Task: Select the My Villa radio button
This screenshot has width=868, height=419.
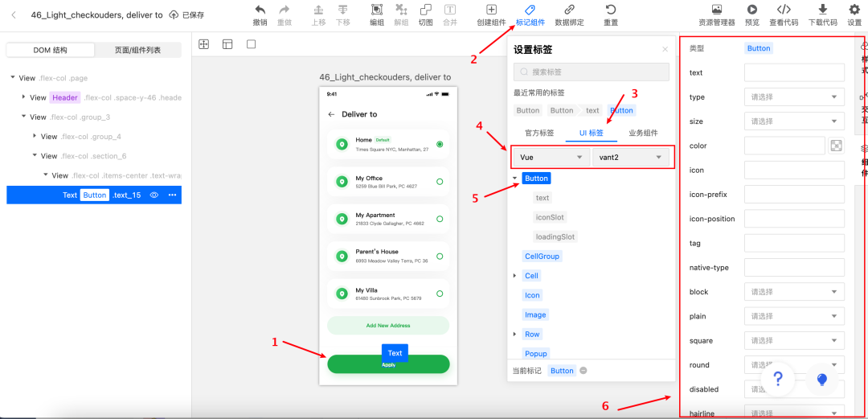Action: (x=440, y=294)
